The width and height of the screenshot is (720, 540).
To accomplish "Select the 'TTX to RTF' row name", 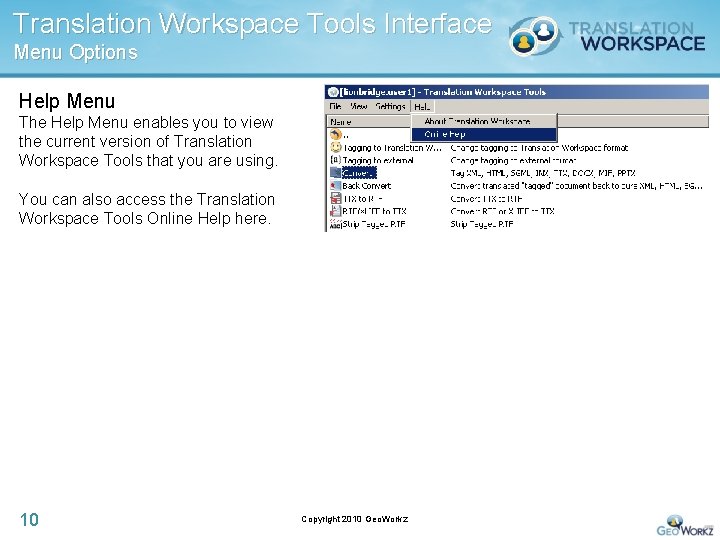I will (x=363, y=198).
